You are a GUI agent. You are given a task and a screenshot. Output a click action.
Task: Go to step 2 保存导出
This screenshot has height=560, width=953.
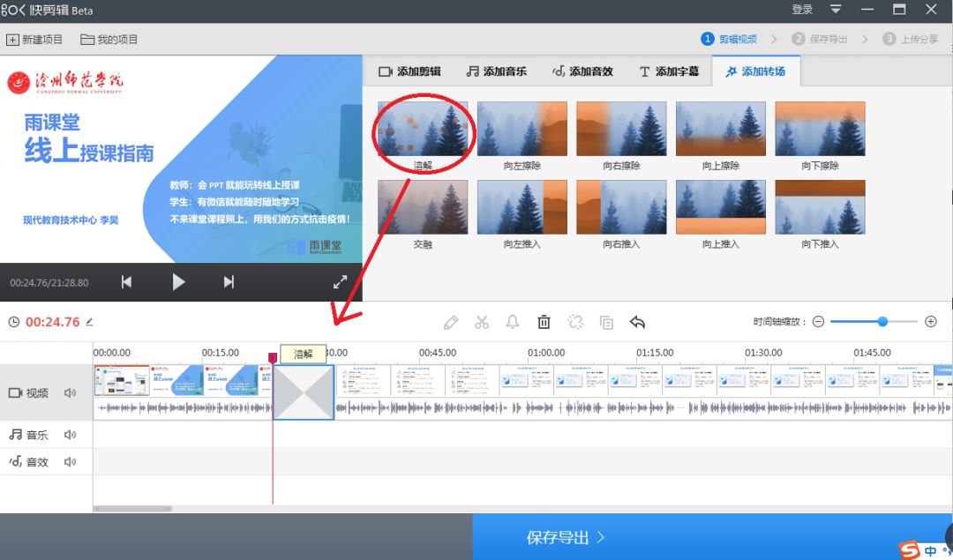[819, 39]
